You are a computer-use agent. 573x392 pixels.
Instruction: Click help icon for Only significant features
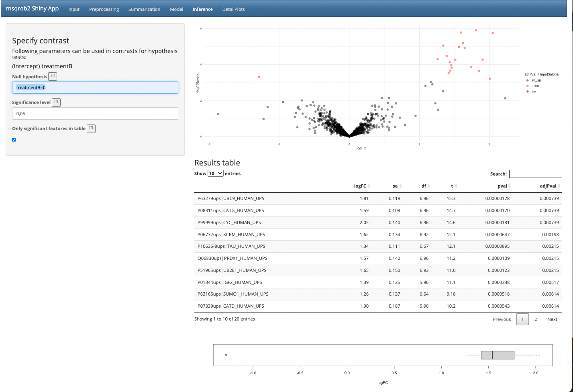91,129
